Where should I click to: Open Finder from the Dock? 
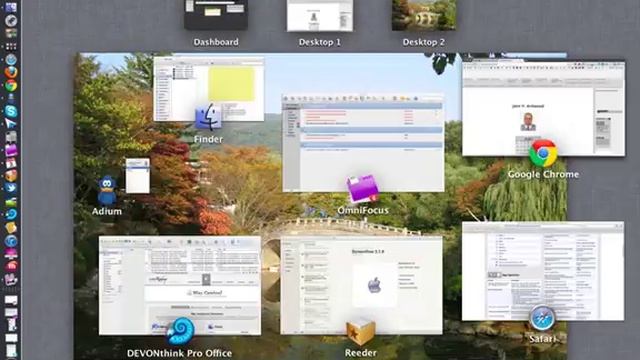pyautogui.click(x=11, y=7)
